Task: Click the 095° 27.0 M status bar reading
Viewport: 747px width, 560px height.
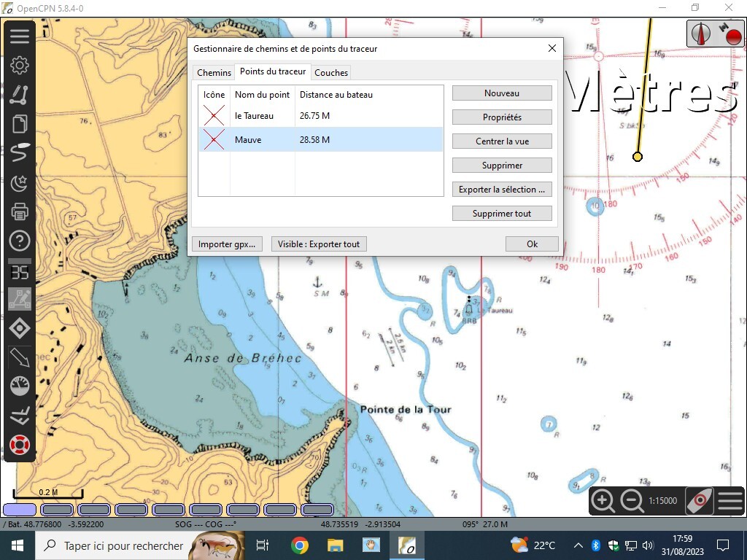Action: pos(485,524)
